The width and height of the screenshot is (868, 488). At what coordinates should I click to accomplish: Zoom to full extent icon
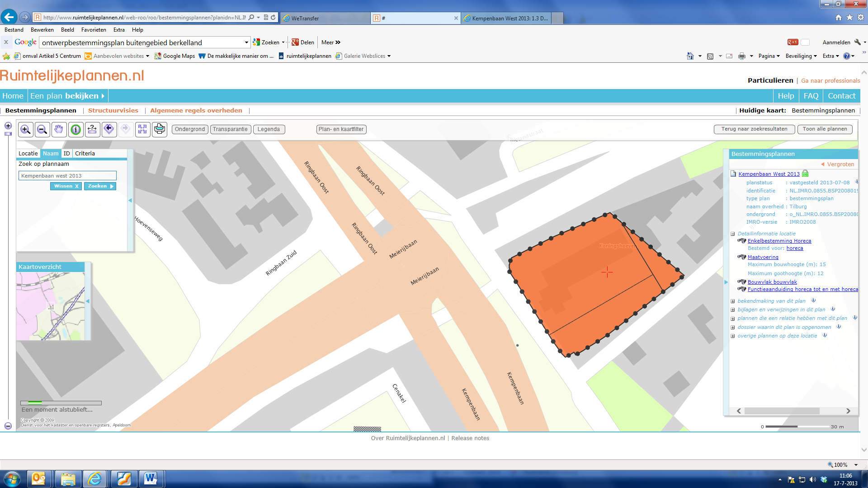pos(142,130)
